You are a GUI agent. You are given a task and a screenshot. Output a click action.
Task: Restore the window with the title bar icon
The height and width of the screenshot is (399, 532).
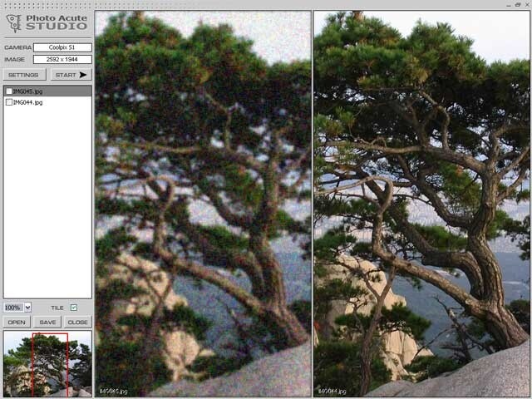518,4
